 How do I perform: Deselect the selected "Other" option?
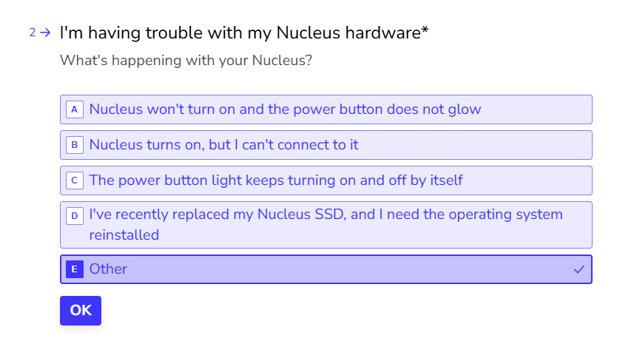point(326,269)
